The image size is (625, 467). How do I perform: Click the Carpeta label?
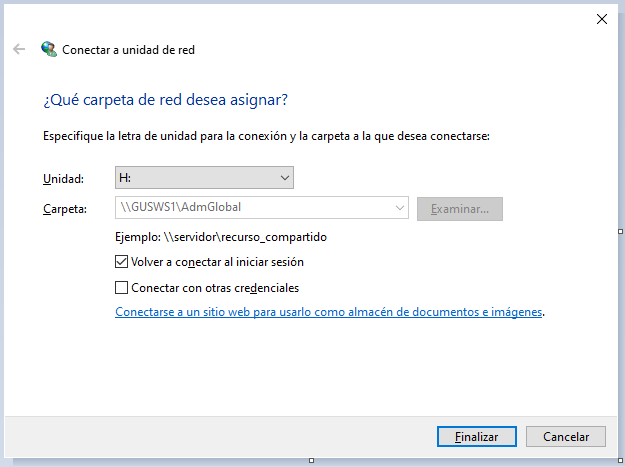pyautogui.click(x=65, y=209)
